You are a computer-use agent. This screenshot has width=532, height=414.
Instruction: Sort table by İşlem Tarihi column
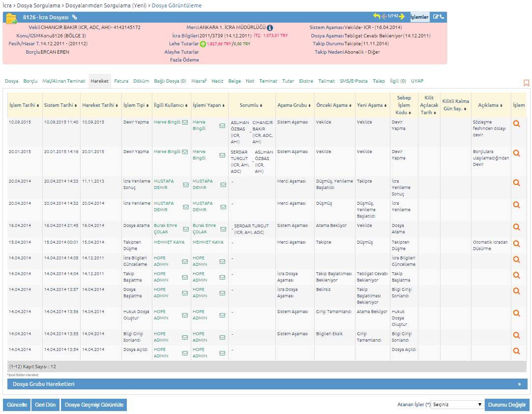tap(24, 105)
